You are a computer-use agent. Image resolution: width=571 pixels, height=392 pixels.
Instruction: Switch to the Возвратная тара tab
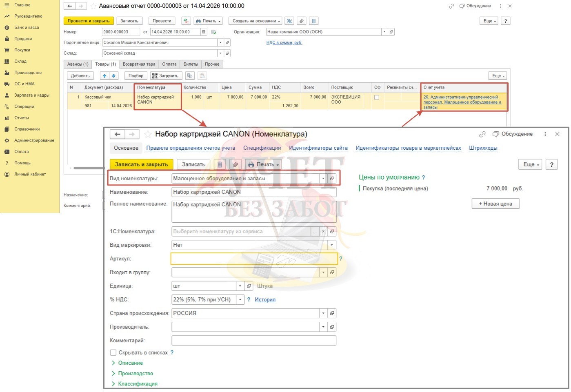coord(139,64)
